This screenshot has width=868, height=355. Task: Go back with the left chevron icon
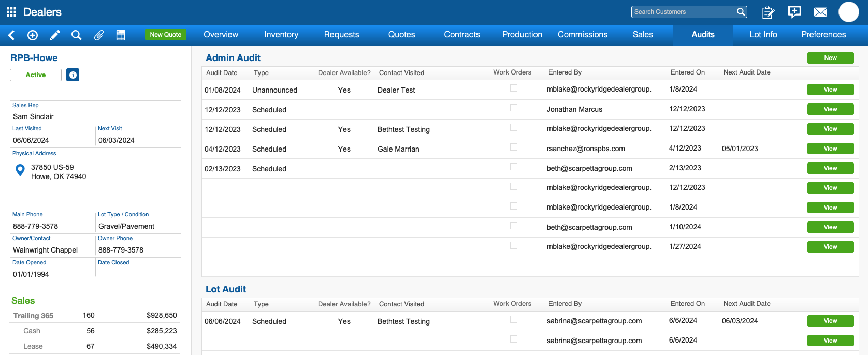[x=11, y=35]
